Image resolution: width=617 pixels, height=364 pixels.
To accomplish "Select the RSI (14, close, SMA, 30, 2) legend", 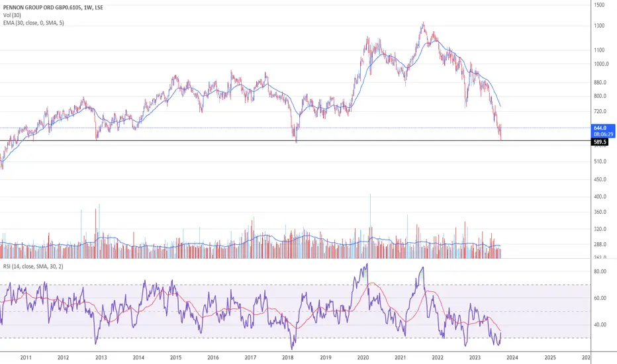I will click(33, 267).
